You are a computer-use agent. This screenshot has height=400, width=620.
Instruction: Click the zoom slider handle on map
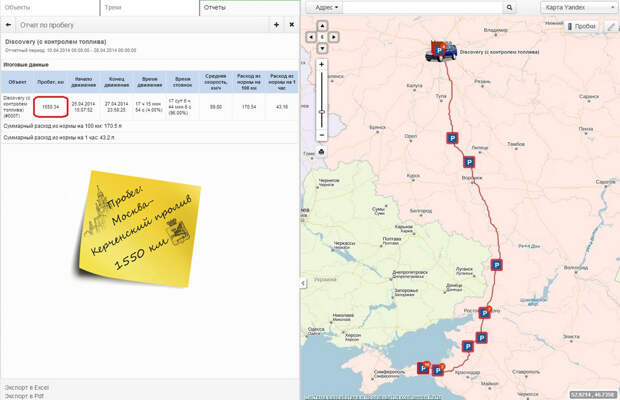click(x=322, y=112)
